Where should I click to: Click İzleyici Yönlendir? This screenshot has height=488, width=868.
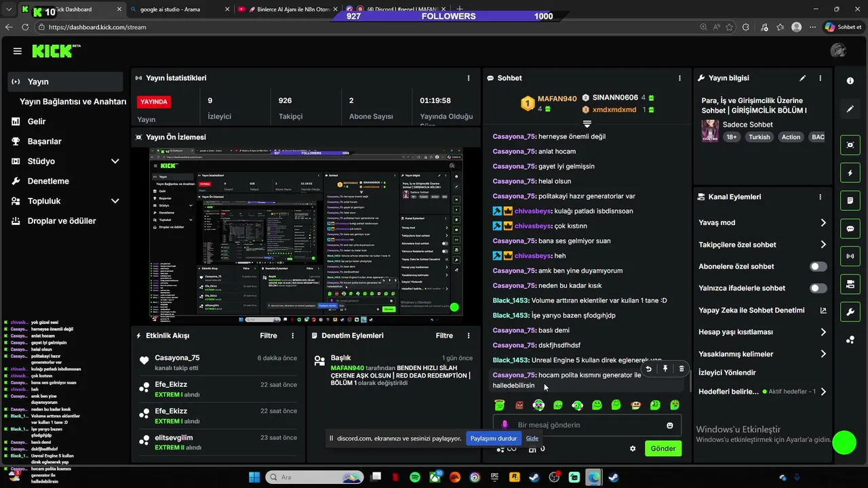(727, 373)
